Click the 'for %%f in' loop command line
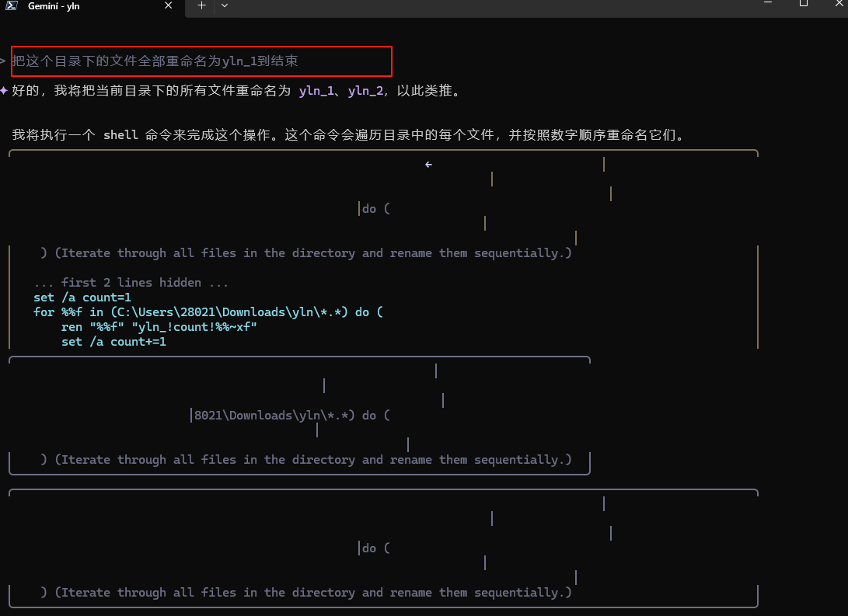This screenshot has height=616, width=848. click(x=208, y=312)
